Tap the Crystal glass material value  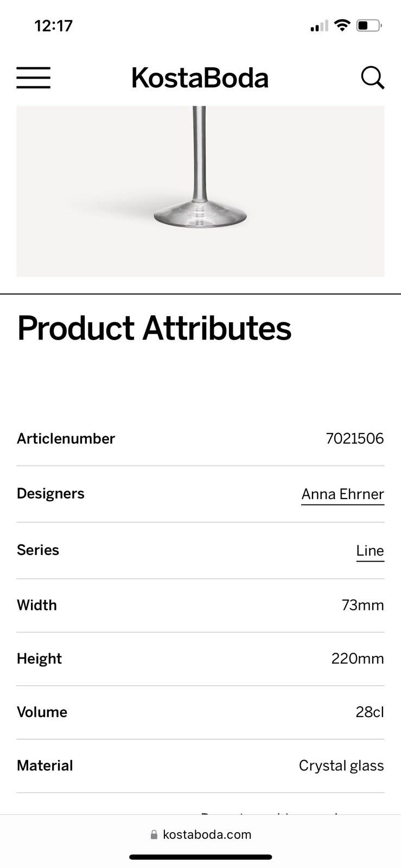(x=341, y=765)
